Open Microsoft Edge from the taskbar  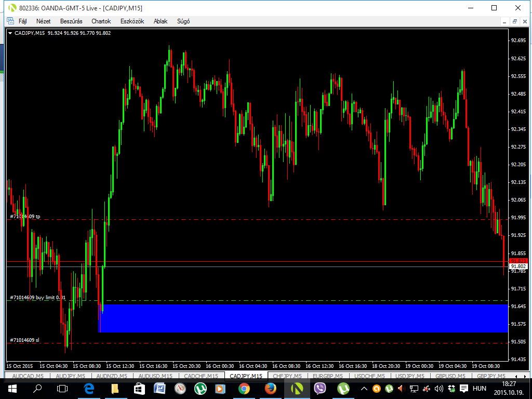coord(88,388)
